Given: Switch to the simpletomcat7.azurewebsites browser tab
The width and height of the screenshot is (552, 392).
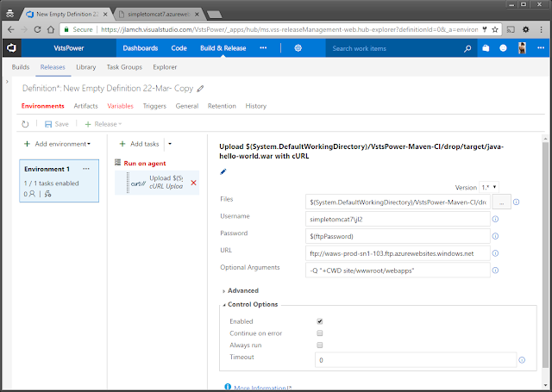Looking at the screenshot, I should tap(159, 15).
